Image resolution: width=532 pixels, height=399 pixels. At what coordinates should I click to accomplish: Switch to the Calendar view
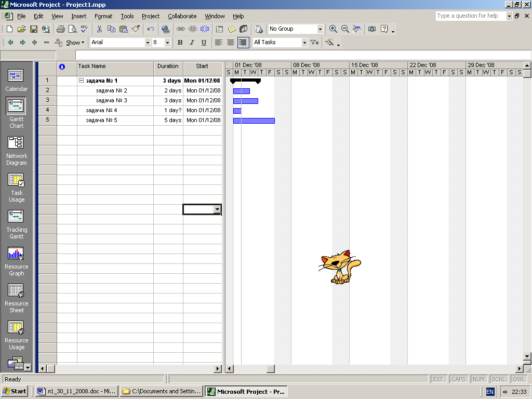(x=16, y=80)
